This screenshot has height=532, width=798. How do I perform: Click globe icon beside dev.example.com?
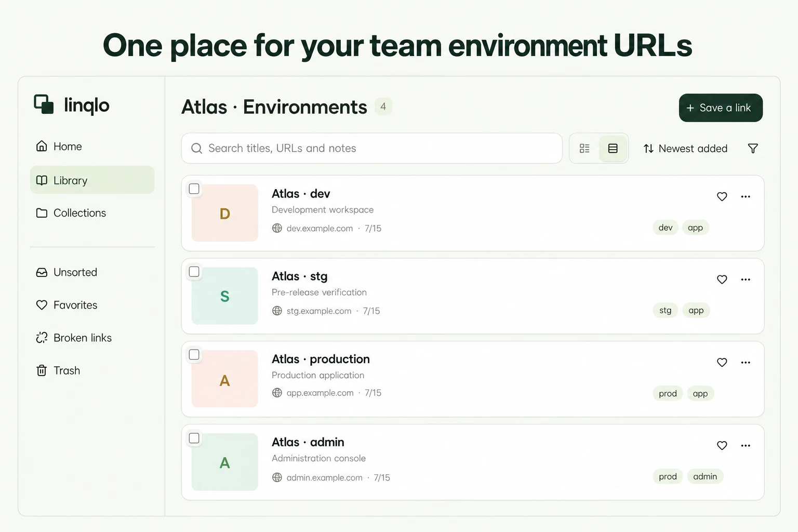click(277, 228)
